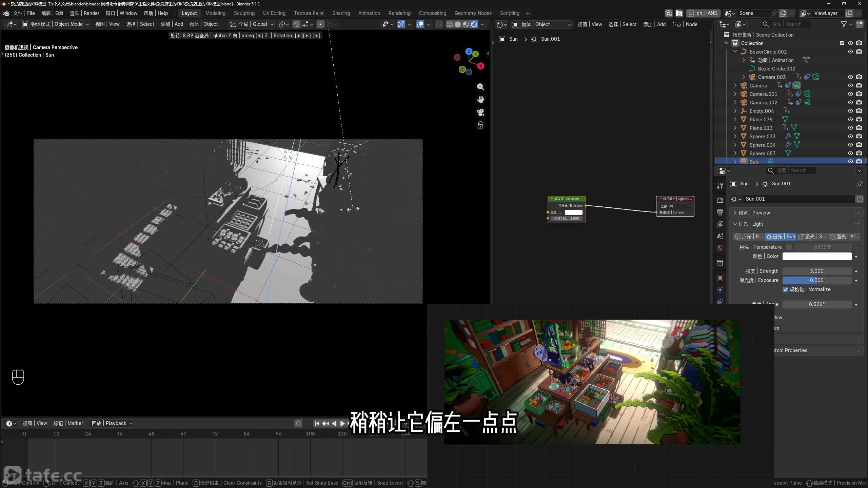Open the World properties tab icon
868x488 pixels.
(720, 248)
